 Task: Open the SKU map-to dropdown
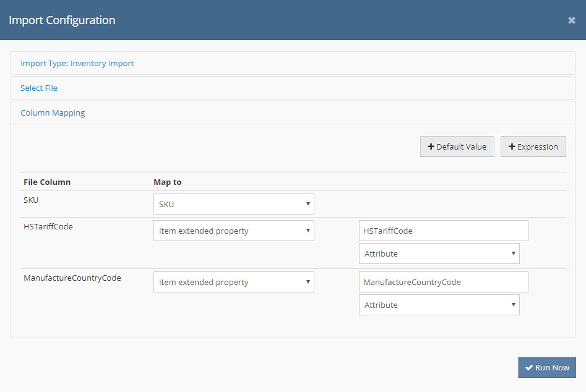click(233, 204)
